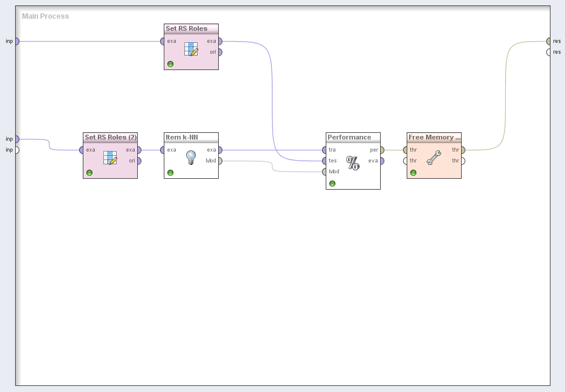Click the Set RS Roles (2) table icon
The image size is (565, 392).
click(x=110, y=158)
